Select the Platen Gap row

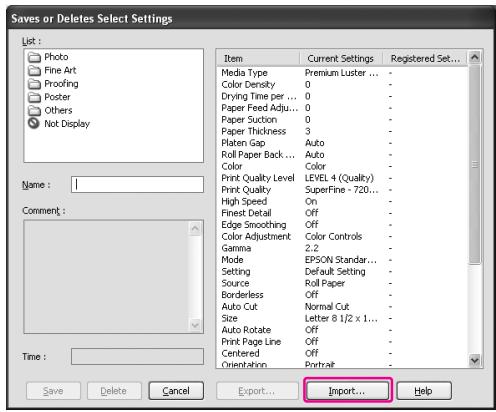pos(342,143)
